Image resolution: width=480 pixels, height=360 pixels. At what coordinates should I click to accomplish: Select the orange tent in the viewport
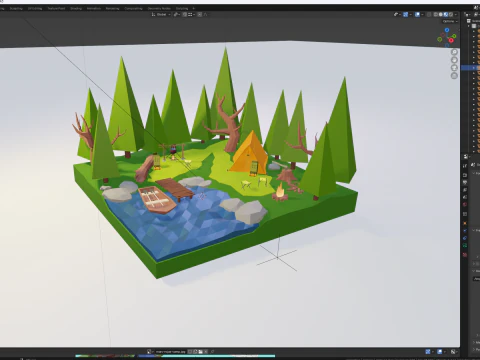[x=250, y=153]
